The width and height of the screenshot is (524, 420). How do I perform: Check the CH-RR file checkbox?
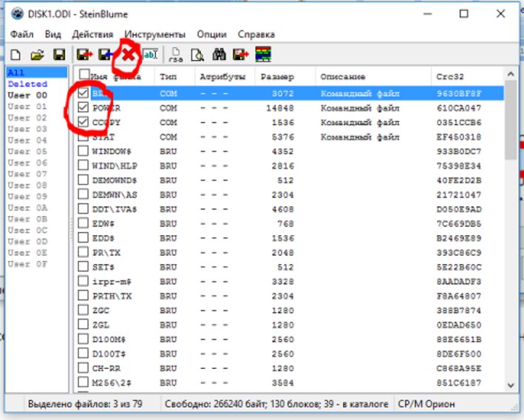tap(83, 367)
